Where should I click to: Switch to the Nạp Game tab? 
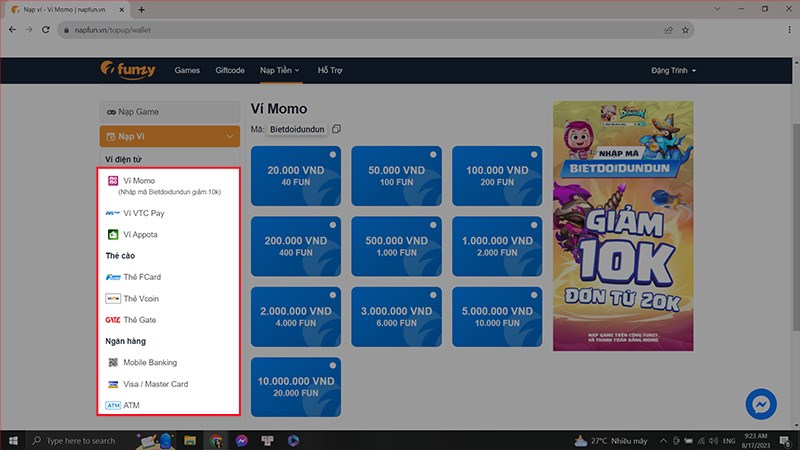(x=170, y=112)
